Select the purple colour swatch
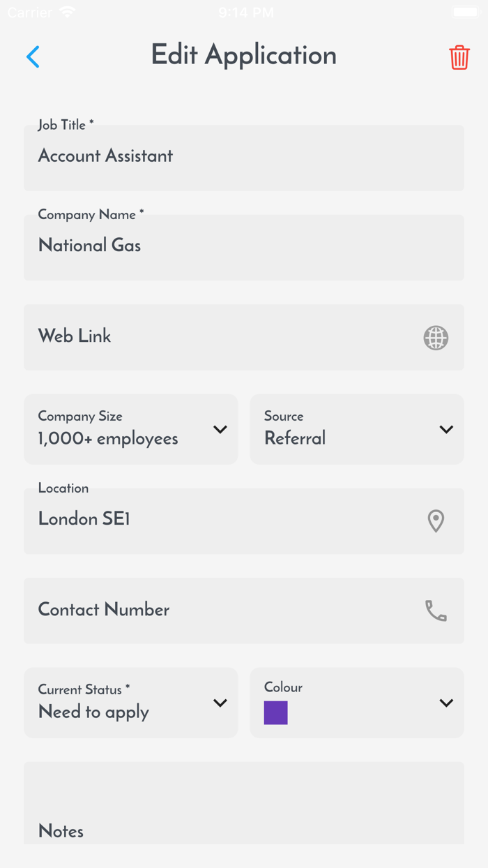Image resolution: width=488 pixels, height=868 pixels. tap(276, 712)
